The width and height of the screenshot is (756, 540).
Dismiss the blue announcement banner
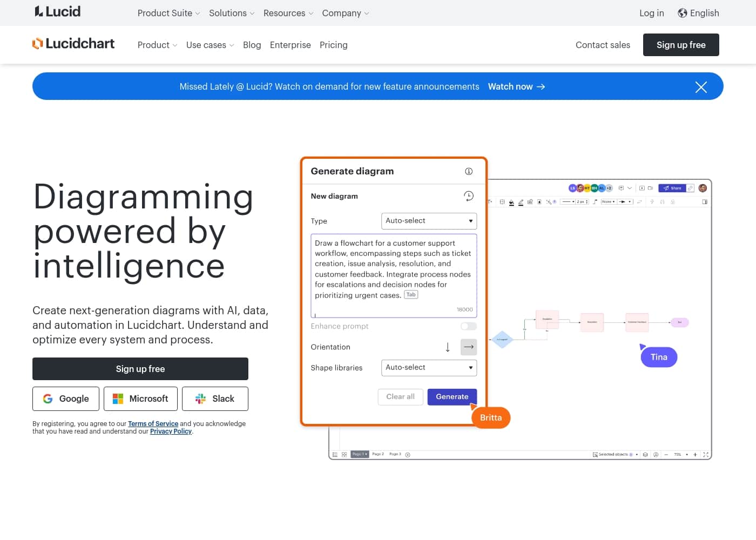coord(701,87)
